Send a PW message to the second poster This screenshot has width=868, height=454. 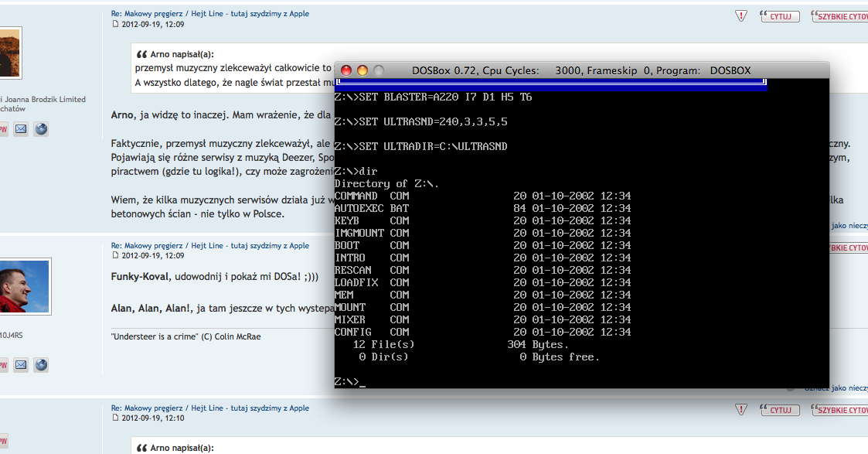click(2, 364)
